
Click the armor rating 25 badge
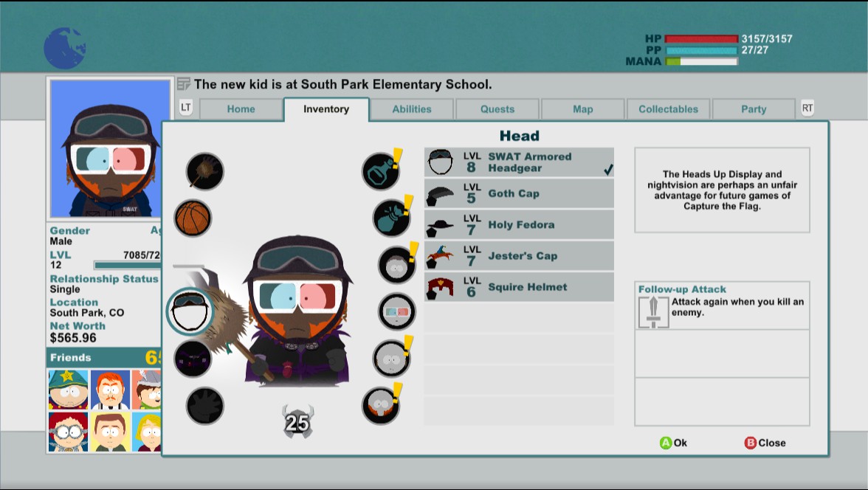297,422
